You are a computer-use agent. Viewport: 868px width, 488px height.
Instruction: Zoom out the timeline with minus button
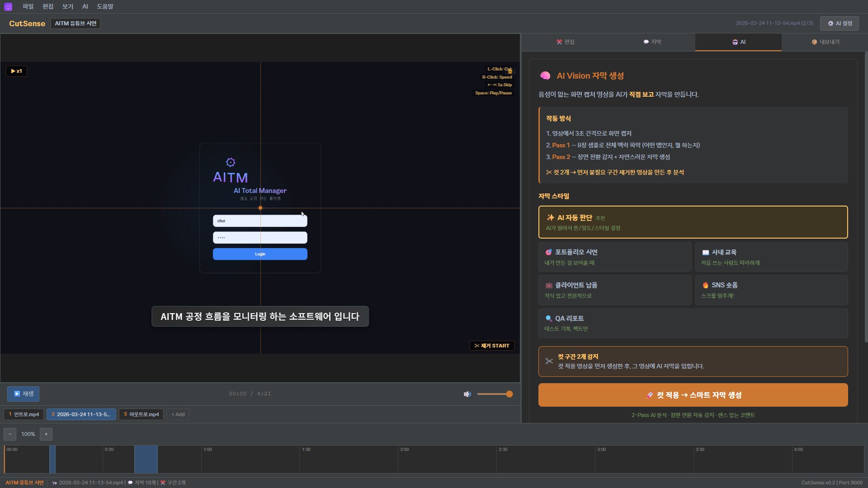click(x=10, y=434)
